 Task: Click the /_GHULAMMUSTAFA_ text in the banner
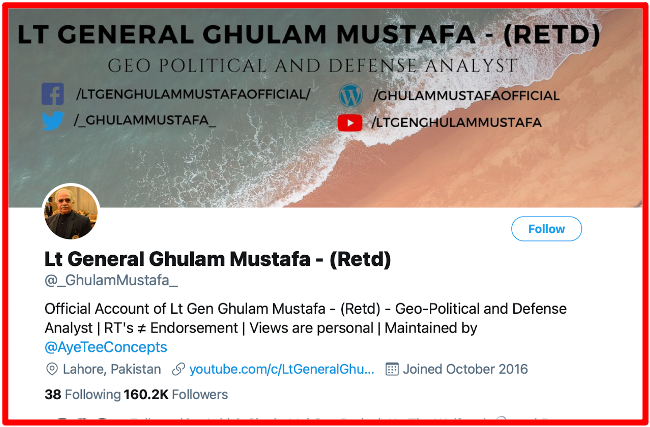[x=146, y=120]
